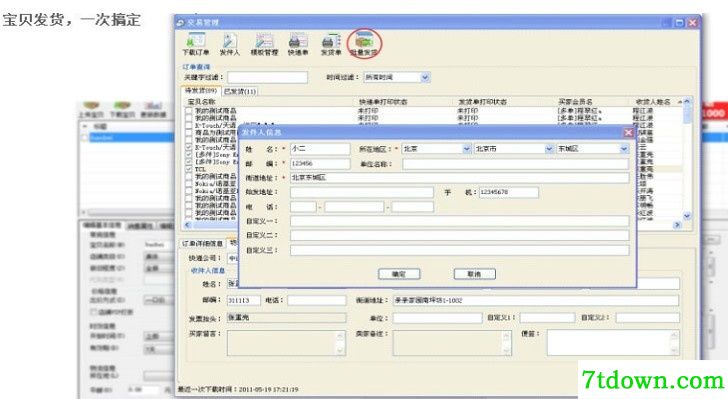Click the 卖家备注 text box
The image size is (728, 399).
click(x=452, y=343)
